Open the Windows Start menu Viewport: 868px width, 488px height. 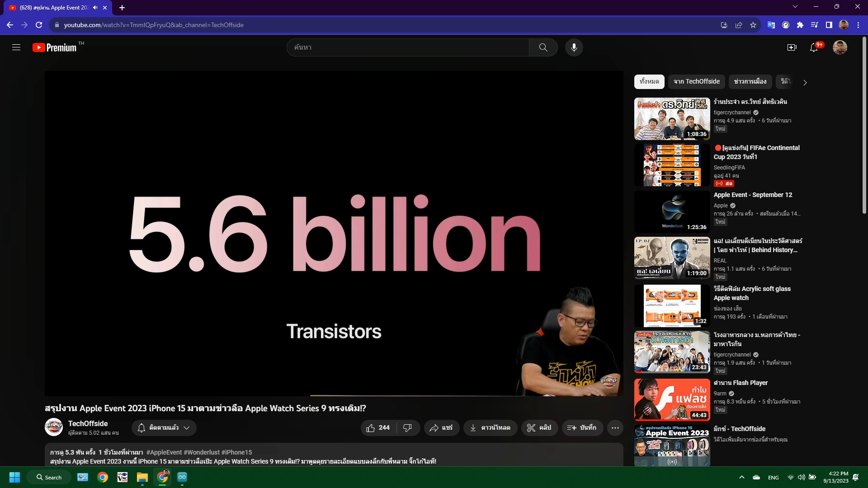point(14,477)
